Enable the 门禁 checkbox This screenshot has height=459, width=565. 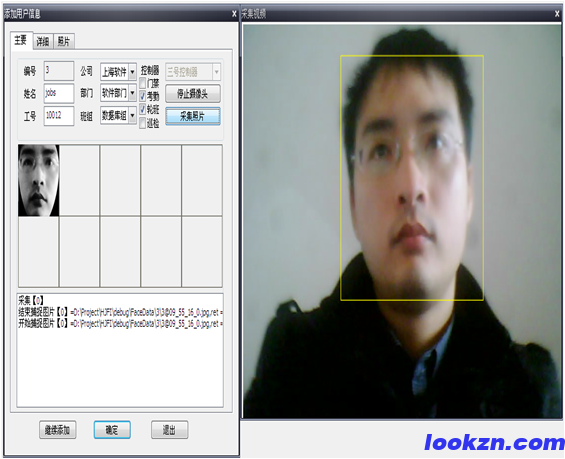pyautogui.click(x=143, y=83)
